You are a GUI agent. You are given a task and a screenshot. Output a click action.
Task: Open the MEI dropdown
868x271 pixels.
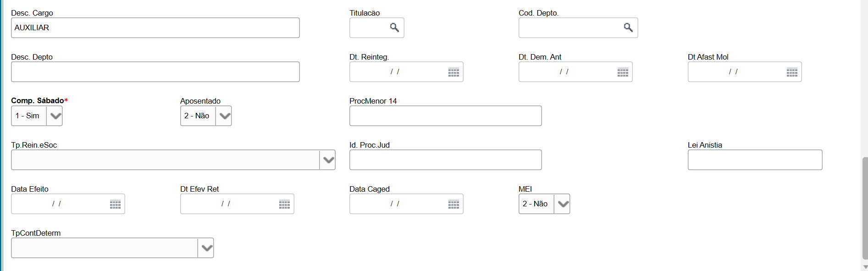tap(563, 204)
